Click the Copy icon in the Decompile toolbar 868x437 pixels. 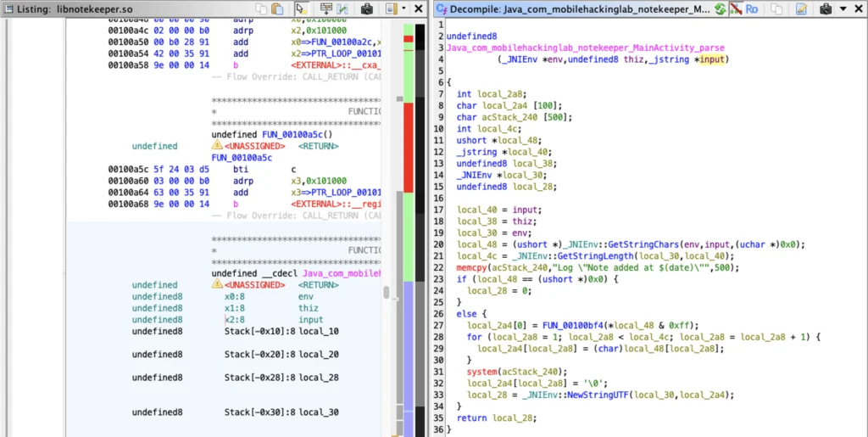(x=777, y=8)
